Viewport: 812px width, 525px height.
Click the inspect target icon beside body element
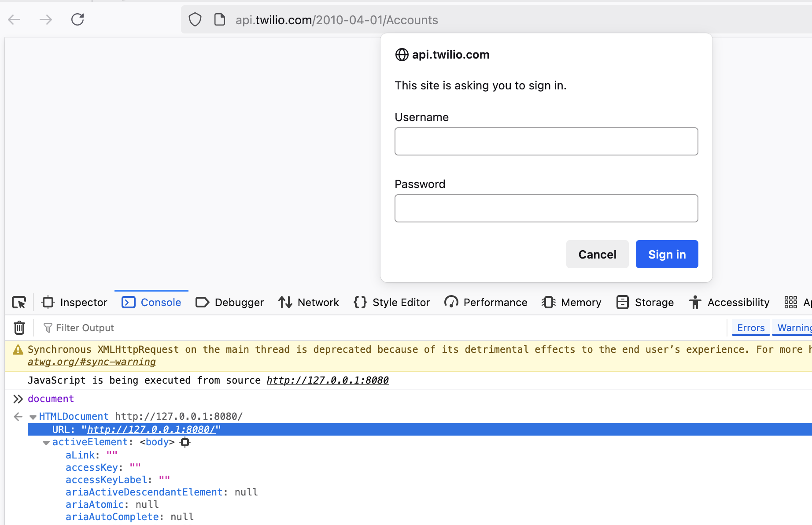185,442
